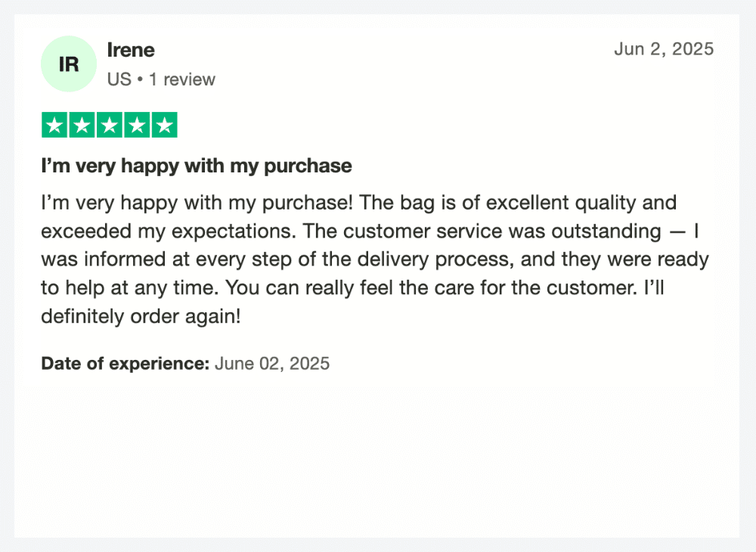Click the June 02, 2025 experience date

coord(272,364)
